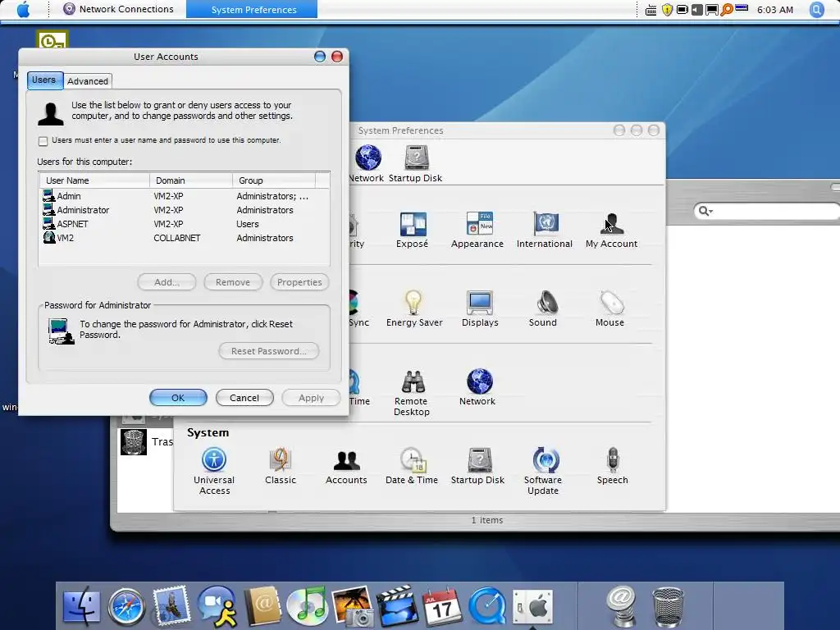Image resolution: width=840 pixels, height=630 pixels.
Task: Sort by the Domain column header
Action: (191, 180)
